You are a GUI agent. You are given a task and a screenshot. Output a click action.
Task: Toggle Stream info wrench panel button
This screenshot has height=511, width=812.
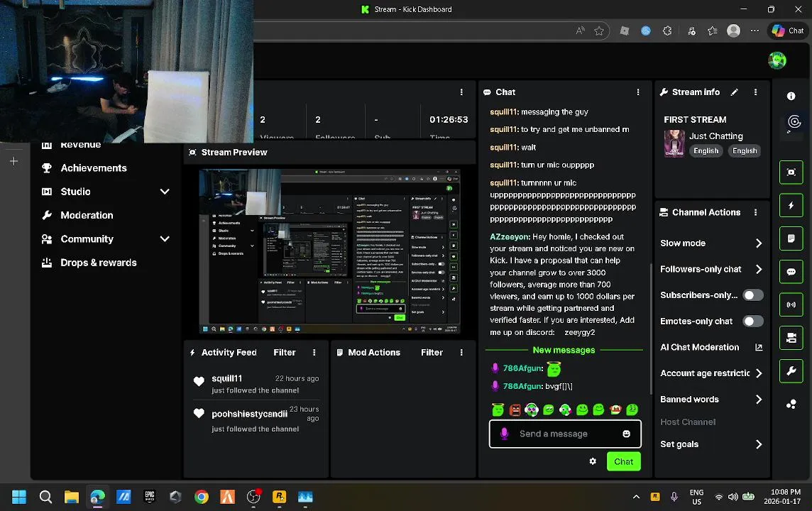[791, 370]
